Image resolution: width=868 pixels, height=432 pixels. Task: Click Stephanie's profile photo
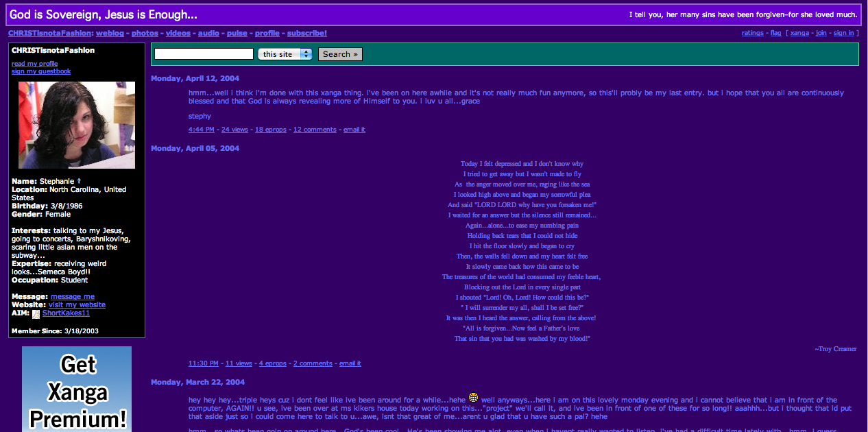point(76,125)
